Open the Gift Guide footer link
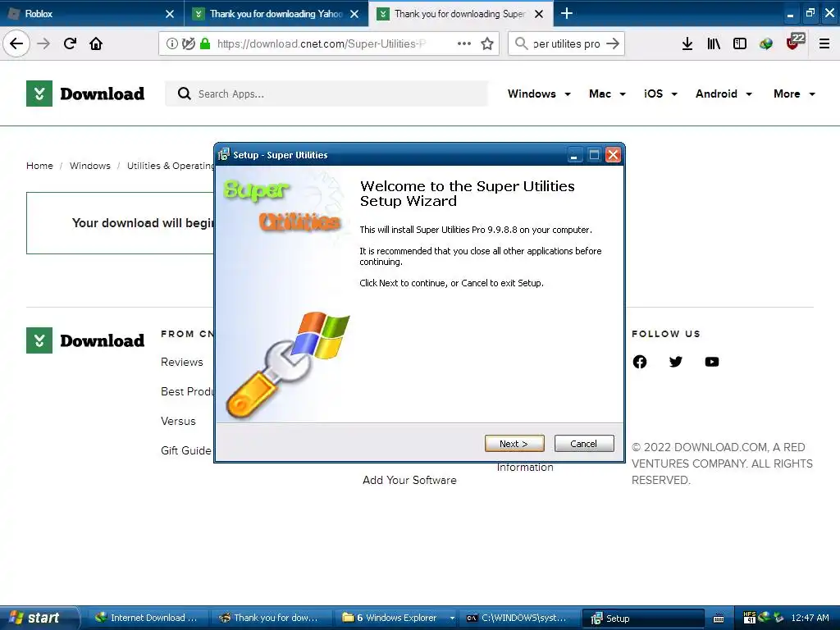 tap(186, 450)
